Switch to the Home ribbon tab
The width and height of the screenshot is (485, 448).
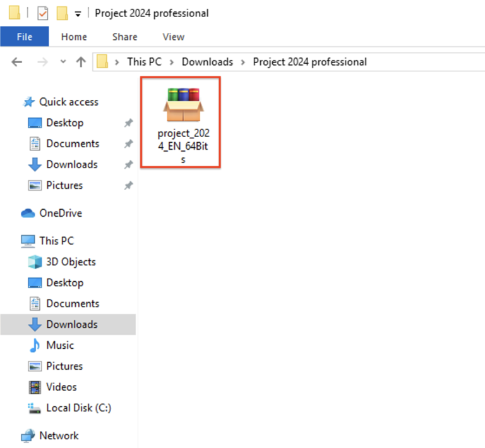[x=74, y=37]
